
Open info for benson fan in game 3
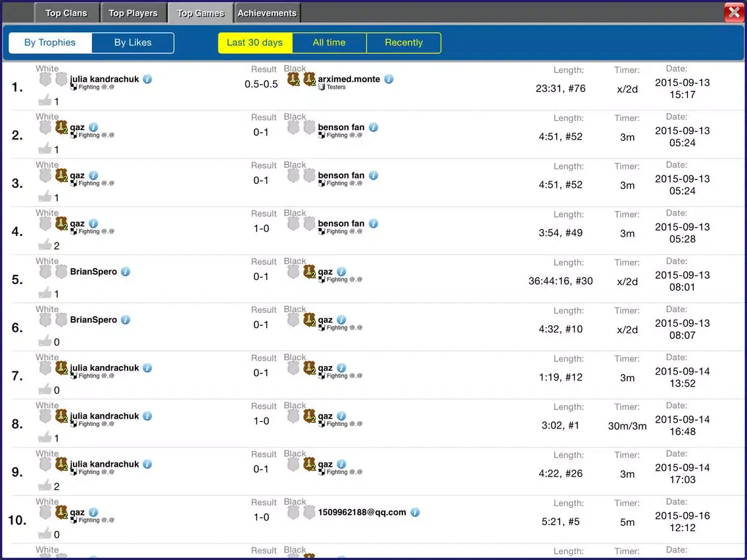pos(373,175)
